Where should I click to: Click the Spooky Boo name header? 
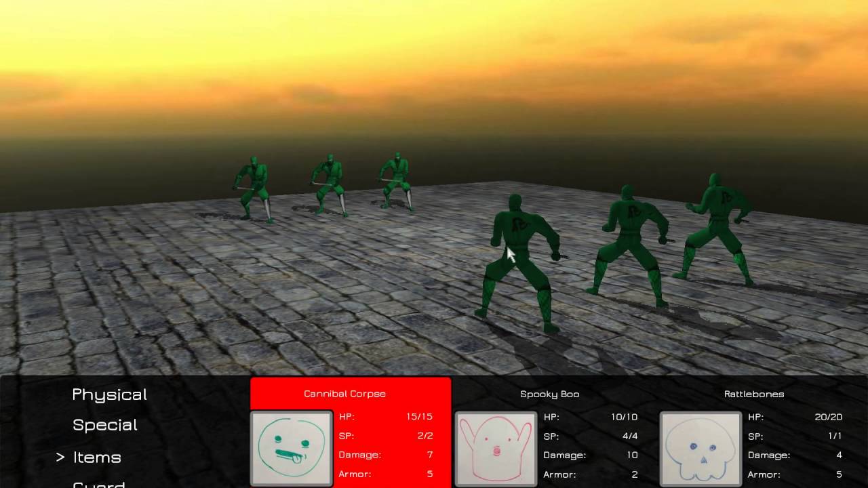pos(549,394)
